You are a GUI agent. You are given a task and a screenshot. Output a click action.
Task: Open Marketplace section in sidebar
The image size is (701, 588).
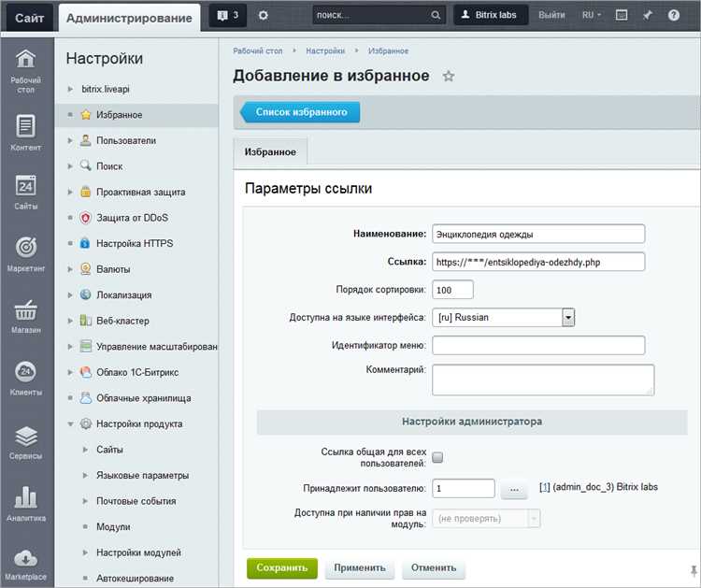point(26,565)
